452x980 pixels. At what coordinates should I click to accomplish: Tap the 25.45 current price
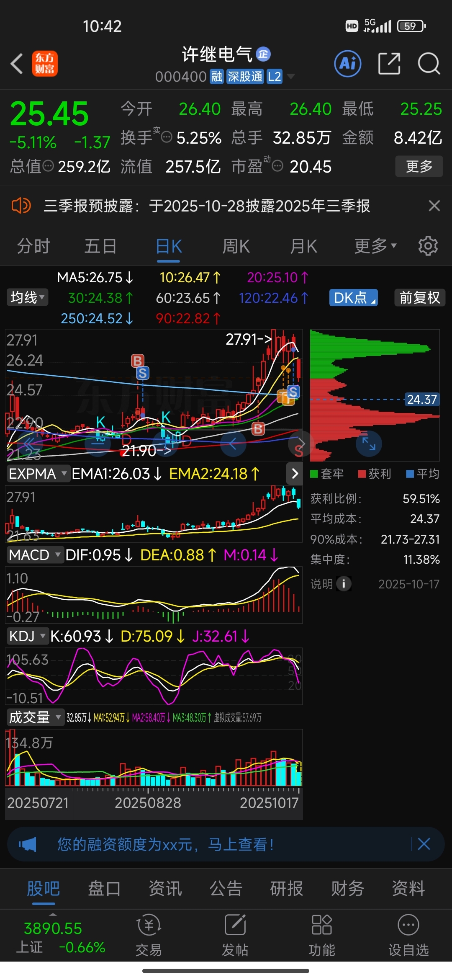point(49,113)
